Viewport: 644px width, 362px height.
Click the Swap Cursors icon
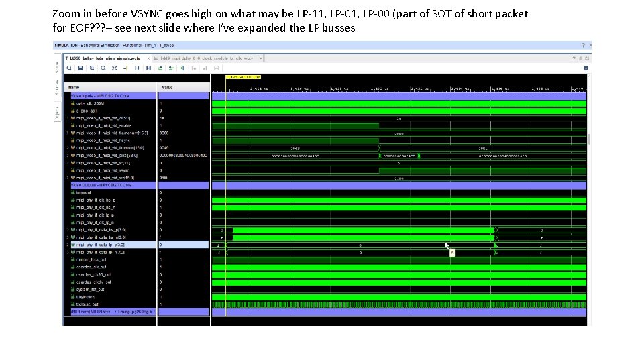[217, 68]
